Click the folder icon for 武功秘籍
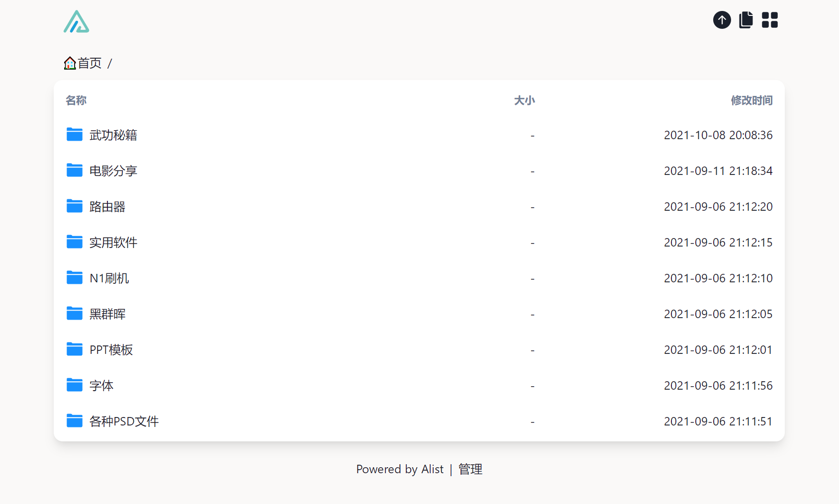Image resolution: width=839 pixels, height=504 pixels. pos(75,135)
